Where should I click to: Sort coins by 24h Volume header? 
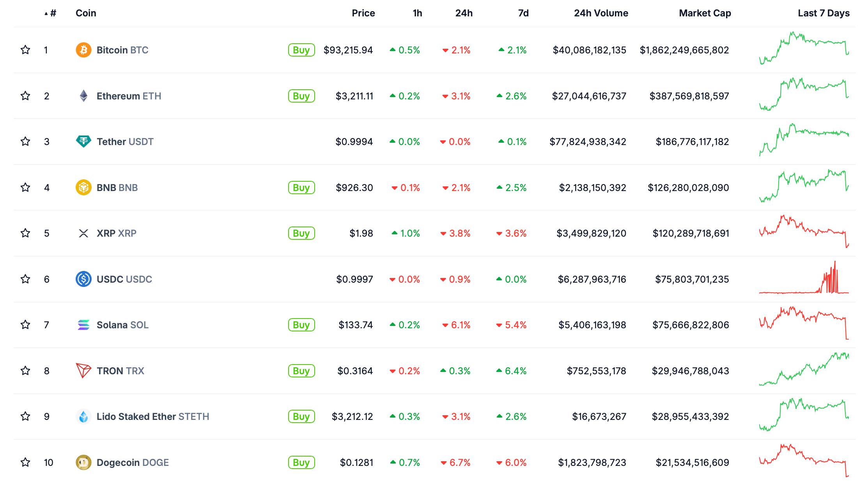click(601, 13)
